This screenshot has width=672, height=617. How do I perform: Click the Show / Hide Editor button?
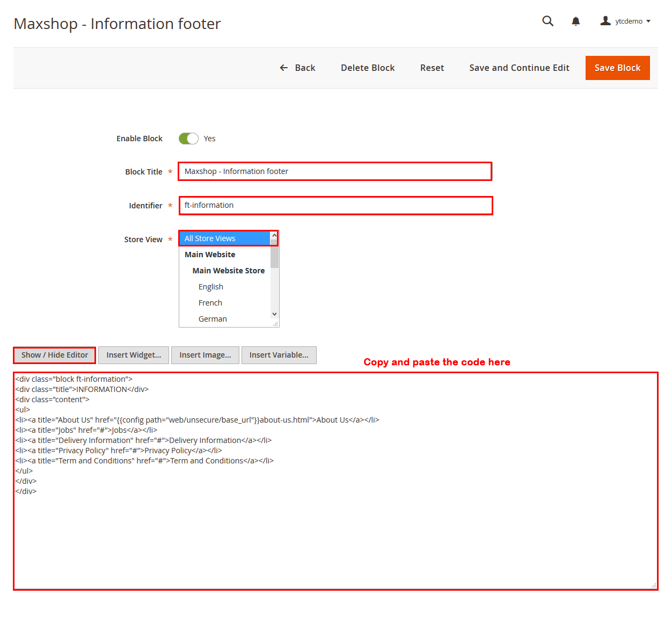coord(55,355)
